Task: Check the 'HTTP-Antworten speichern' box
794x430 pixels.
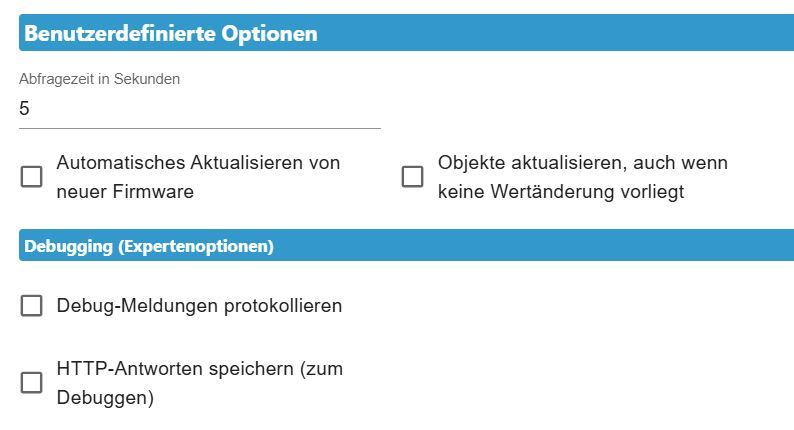Action: coord(32,383)
